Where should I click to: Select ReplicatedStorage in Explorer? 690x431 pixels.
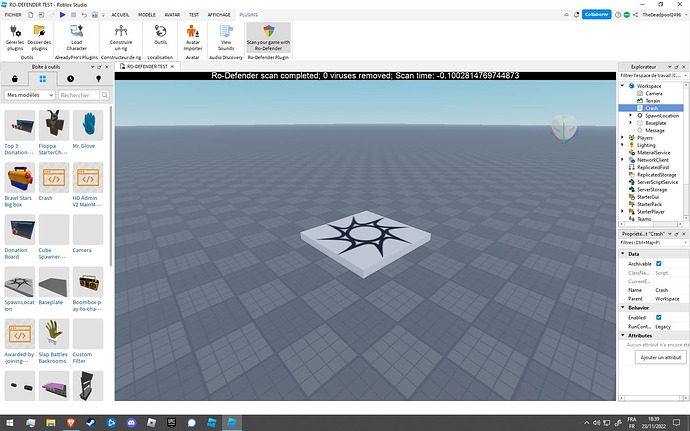(656, 175)
